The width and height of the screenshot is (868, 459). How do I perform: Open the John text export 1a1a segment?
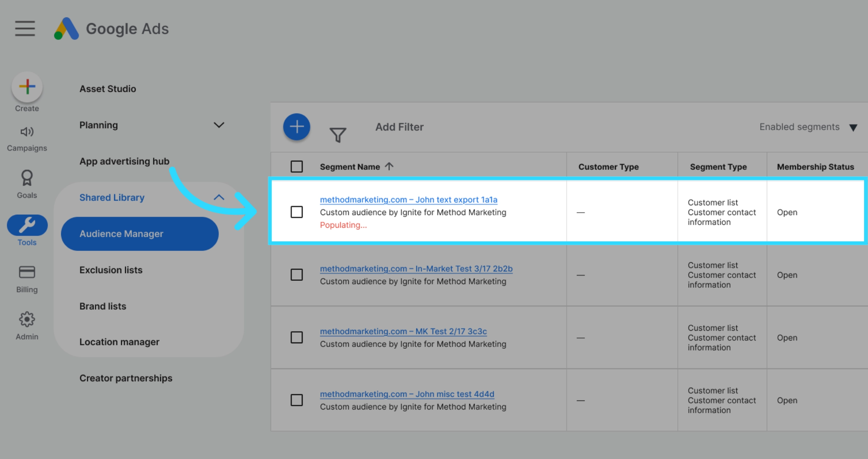click(409, 200)
